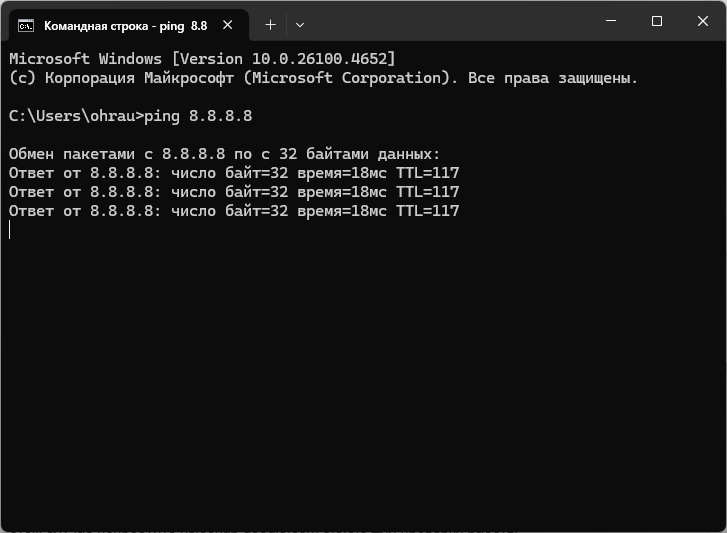Click the text cursor below the output
The width and height of the screenshot is (727, 533).
(10, 230)
